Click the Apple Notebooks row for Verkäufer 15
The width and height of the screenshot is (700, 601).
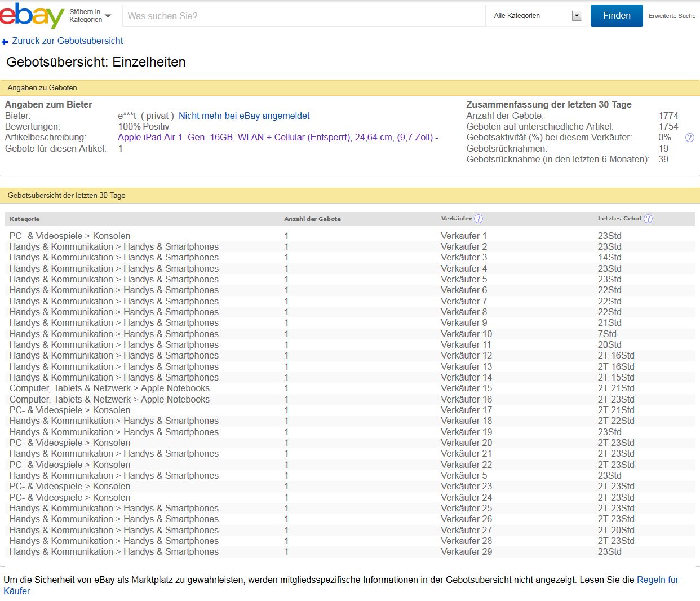tap(109, 388)
